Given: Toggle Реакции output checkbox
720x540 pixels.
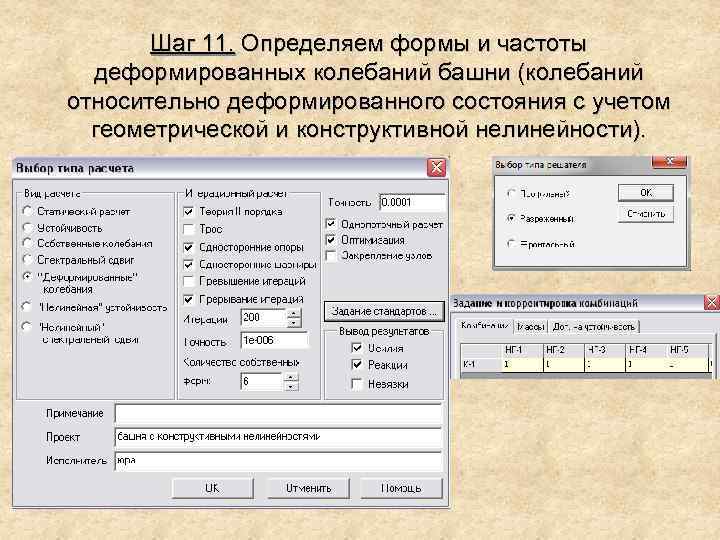Looking at the screenshot, I should tap(357, 365).
